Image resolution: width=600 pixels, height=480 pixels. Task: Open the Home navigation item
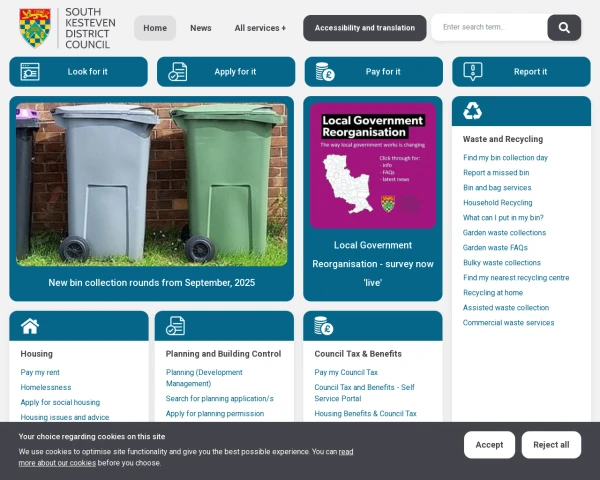click(155, 28)
